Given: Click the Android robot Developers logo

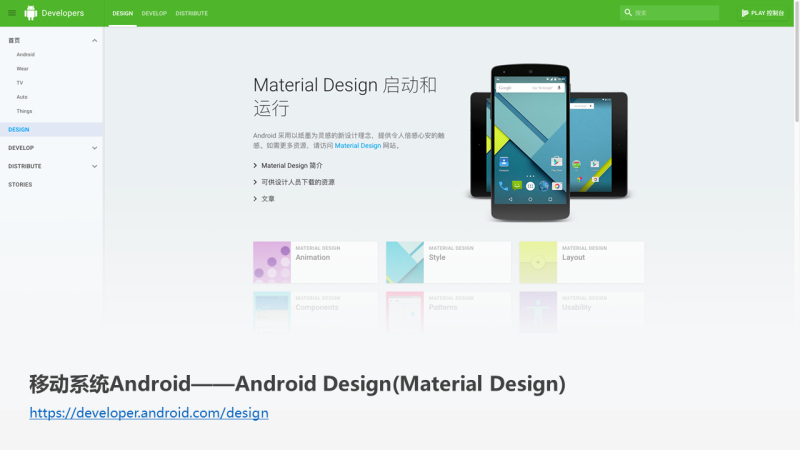Looking at the screenshot, I should pos(54,13).
